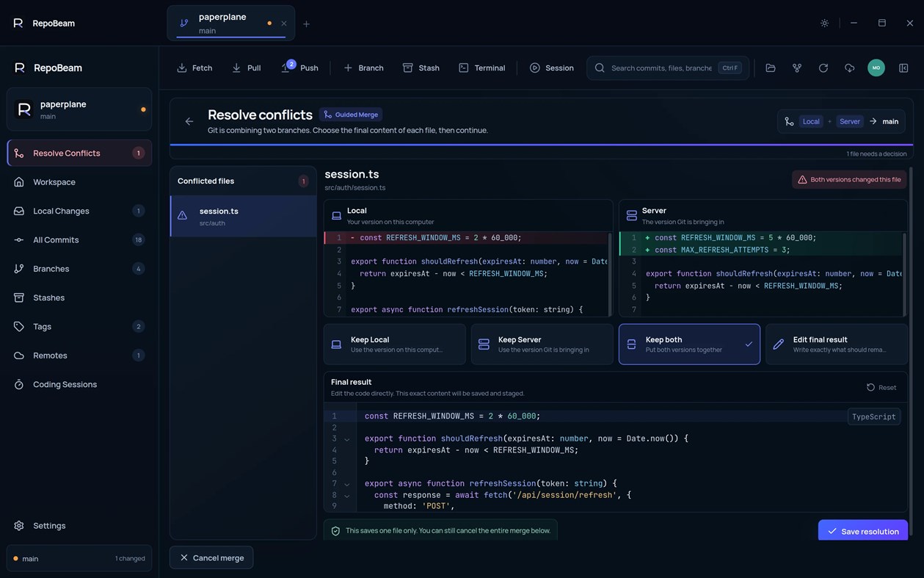Click the cloud download icon
The image size is (924, 578).
[849, 68]
